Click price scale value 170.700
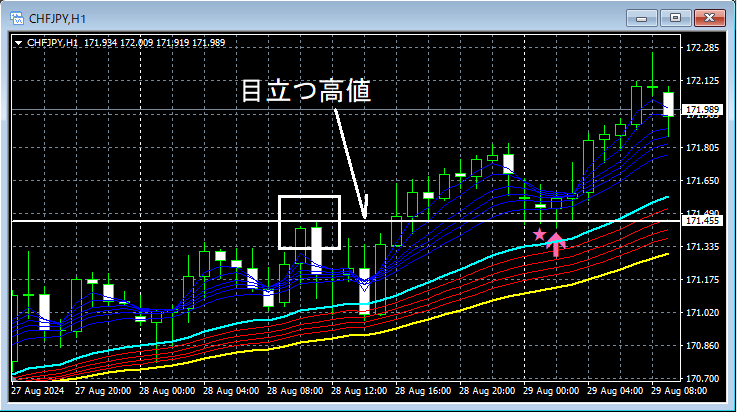 coord(702,379)
